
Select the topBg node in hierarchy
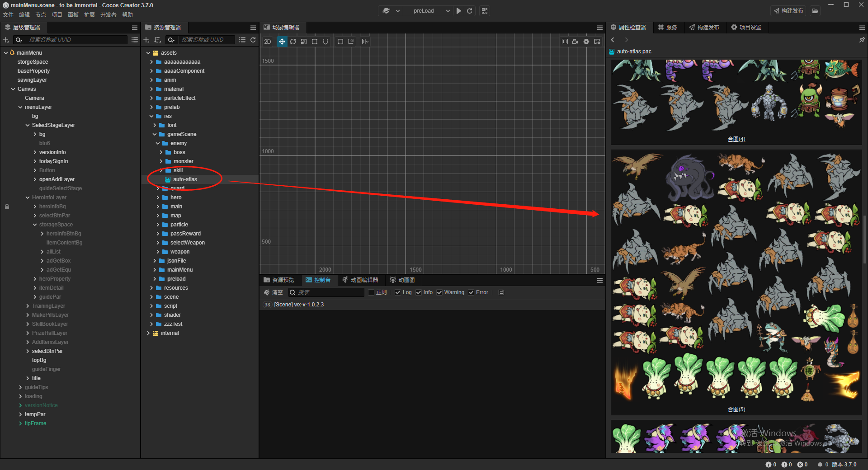coord(39,360)
